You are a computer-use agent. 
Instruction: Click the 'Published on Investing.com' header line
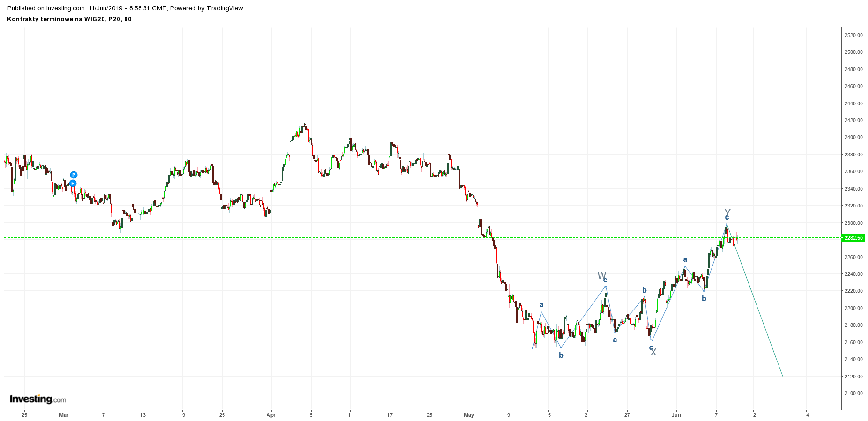pos(126,8)
